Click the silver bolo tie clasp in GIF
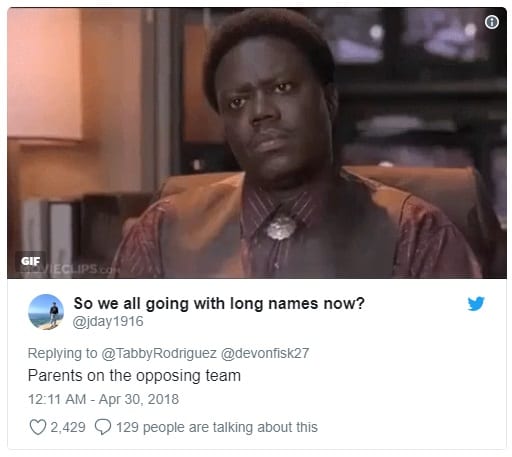The height and width of the screenshot is (457, 512). click(x=281, y=228)
